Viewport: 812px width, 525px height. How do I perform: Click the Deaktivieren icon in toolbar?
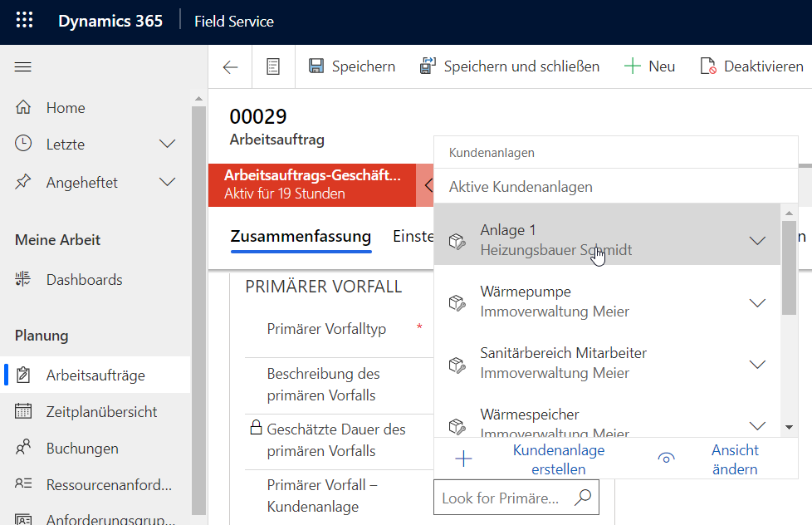tap(708, 66)
